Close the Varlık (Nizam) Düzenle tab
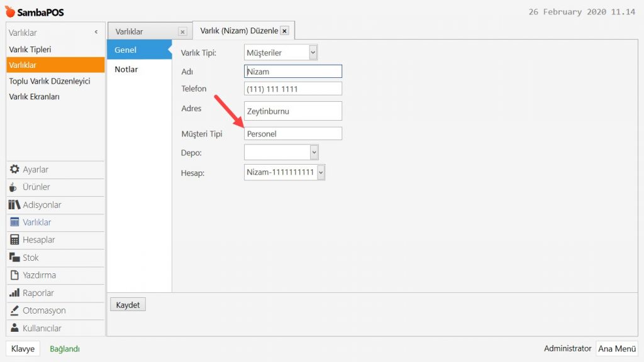 pyautogui.click(x=284, y=30)
